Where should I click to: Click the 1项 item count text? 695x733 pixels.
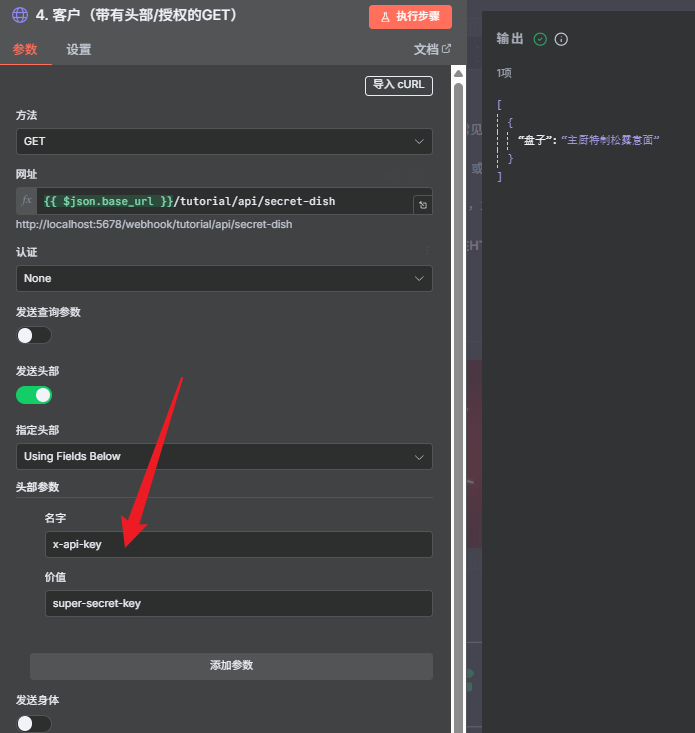point(504,73)
